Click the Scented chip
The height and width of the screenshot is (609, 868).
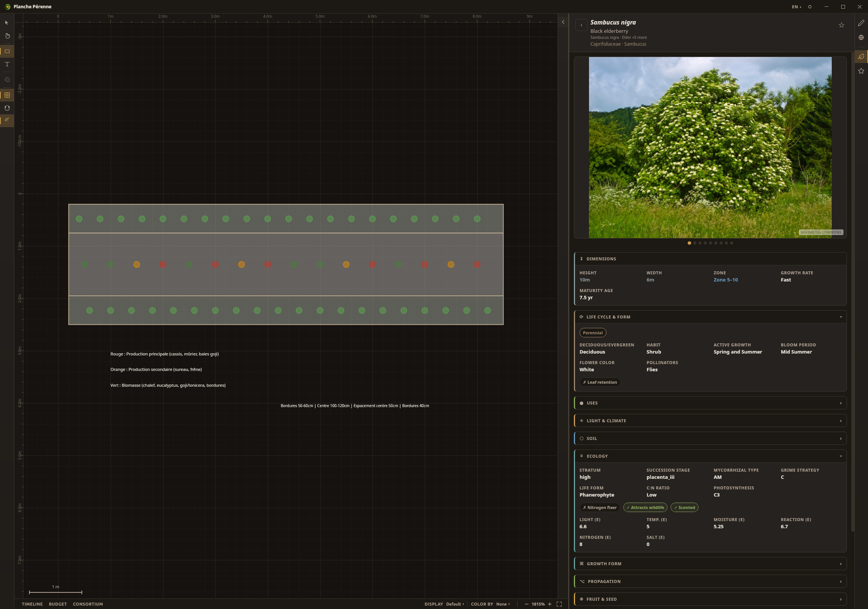click(x=685, y=508)
